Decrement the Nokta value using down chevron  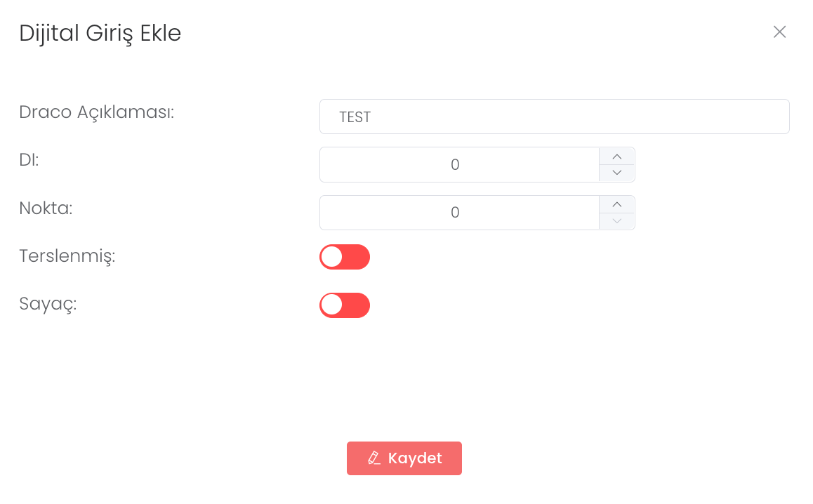617,221
